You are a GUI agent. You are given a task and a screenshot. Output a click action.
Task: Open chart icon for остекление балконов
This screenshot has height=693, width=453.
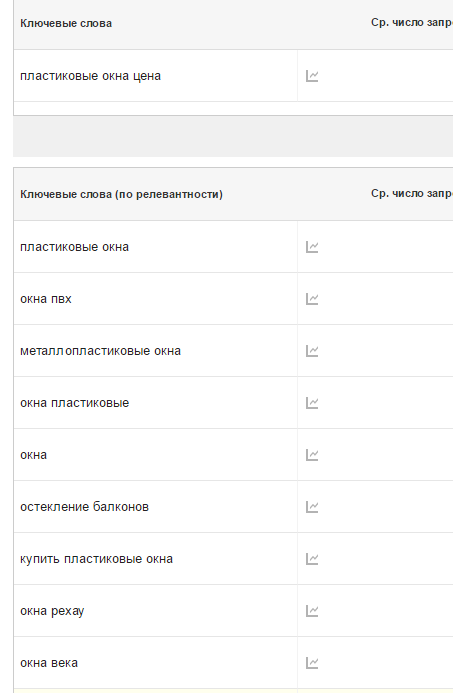pos(312,507)
